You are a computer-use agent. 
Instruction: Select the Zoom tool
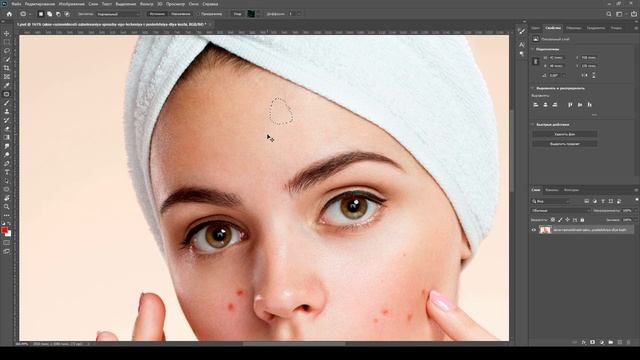[x=7, y=207]
